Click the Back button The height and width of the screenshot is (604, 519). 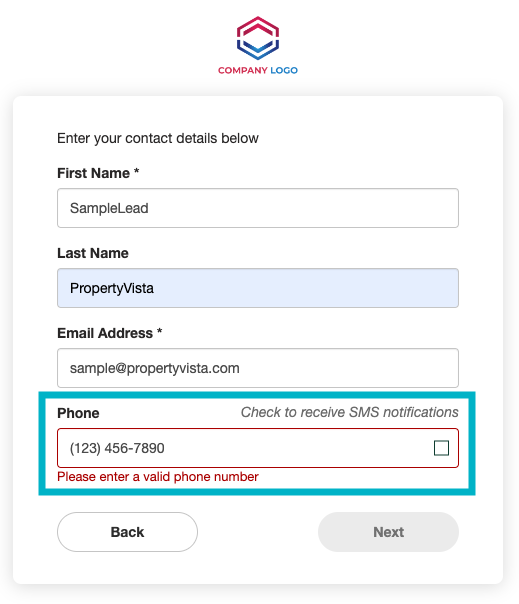[x=128, y=532]
